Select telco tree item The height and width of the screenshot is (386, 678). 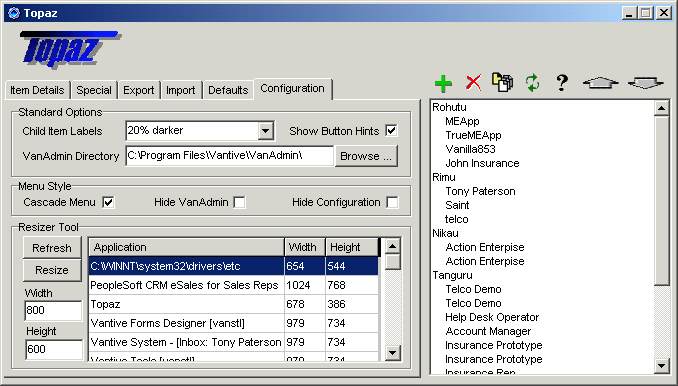457,220
